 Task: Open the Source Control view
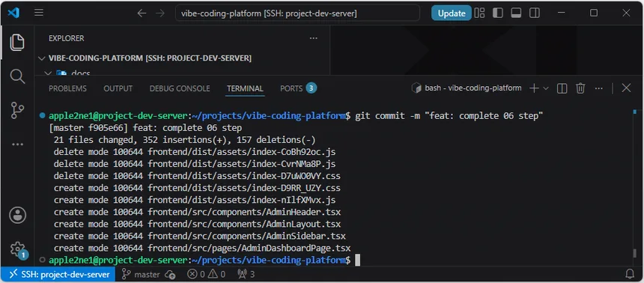pos(16,111)
